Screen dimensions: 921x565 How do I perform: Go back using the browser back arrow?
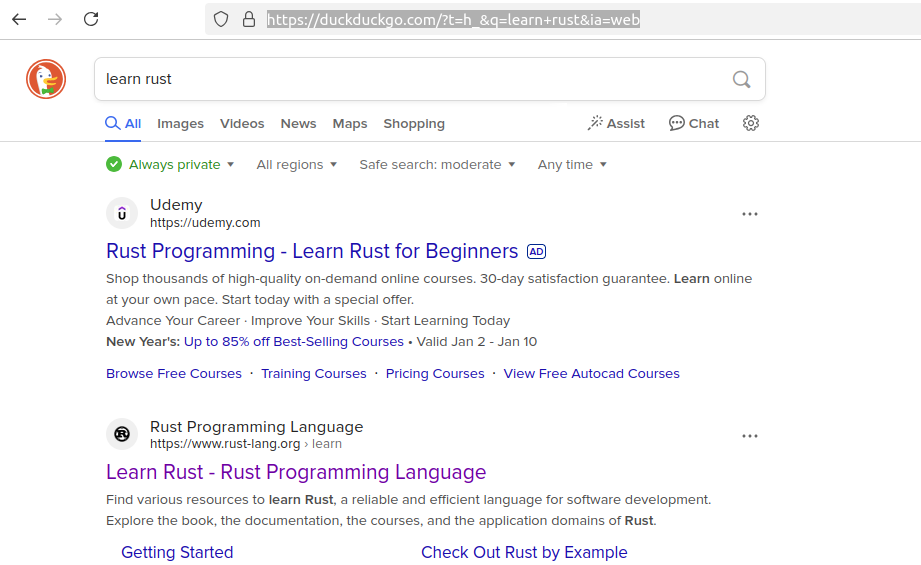(x=19, y=19)
